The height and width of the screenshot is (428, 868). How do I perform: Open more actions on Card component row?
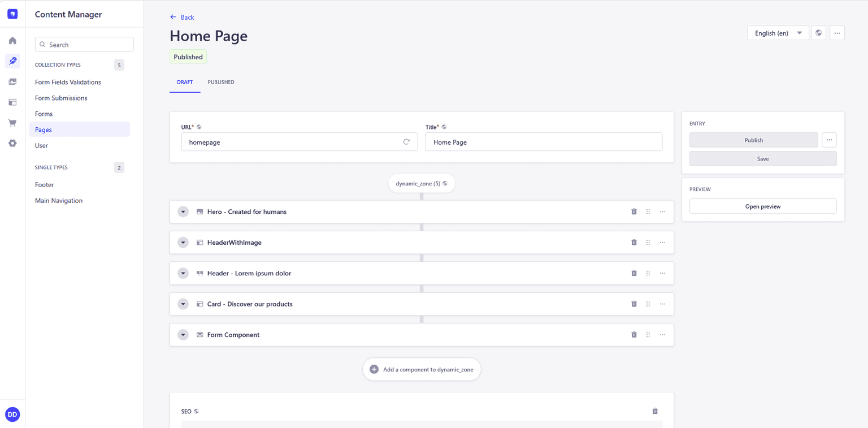point(662,304)
